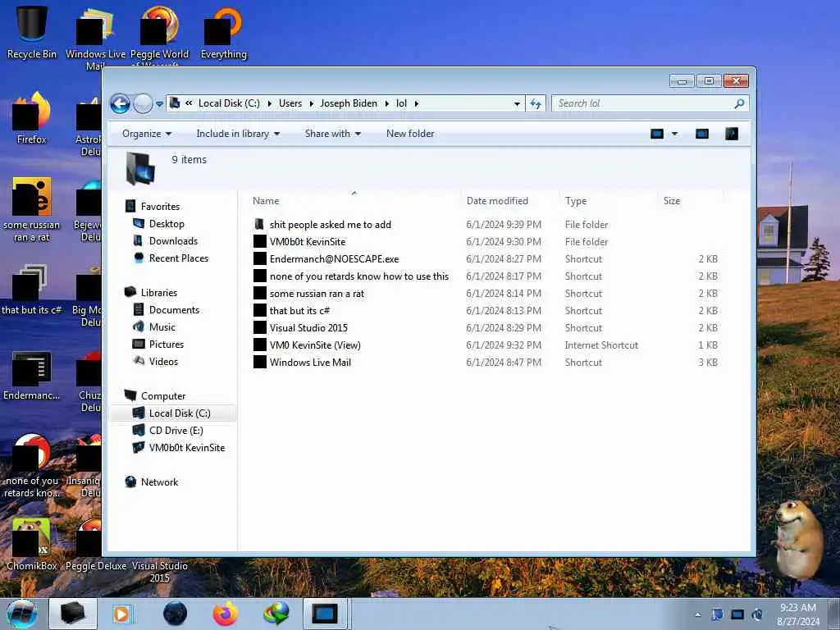Open the Everything desktop shortcut
The height and width of the screenshot is (630, 840).
223,32
